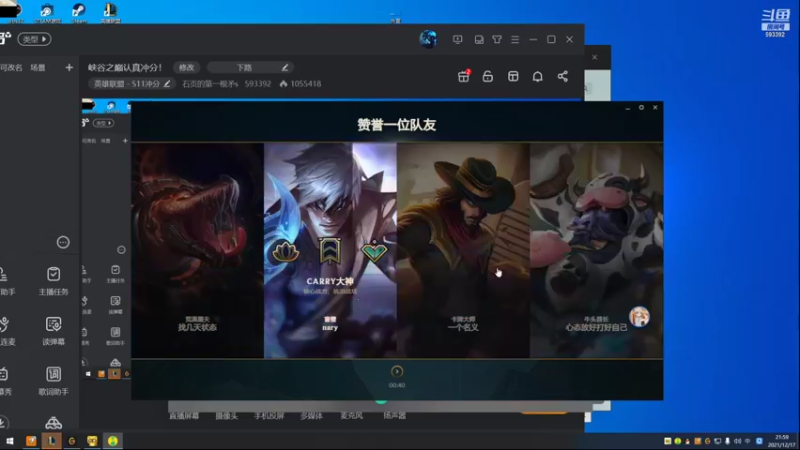Viewport: 800px width, 450px height.
Task: Open the layout panel icon in streaming toolbar
Action: 513,77
